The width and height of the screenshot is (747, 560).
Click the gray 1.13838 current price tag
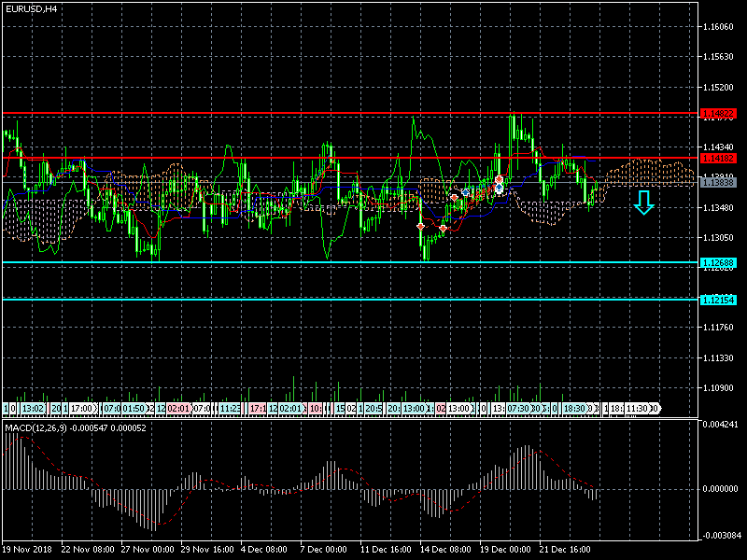point(718,183)
